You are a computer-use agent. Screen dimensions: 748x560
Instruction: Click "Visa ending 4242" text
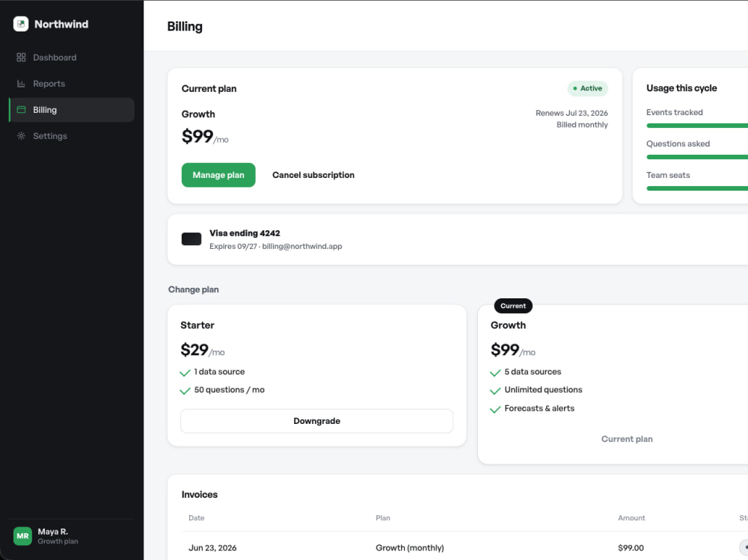click(245, 233)
